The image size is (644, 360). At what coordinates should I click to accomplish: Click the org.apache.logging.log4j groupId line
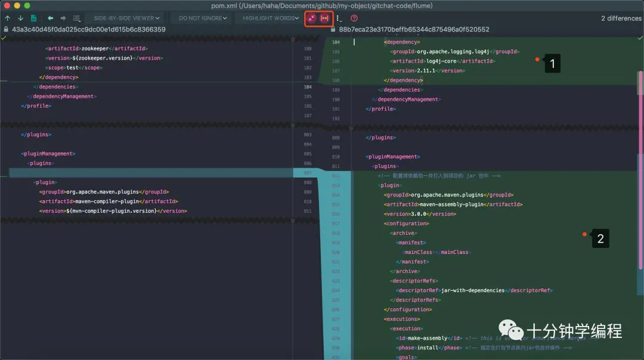coord(454,52)
